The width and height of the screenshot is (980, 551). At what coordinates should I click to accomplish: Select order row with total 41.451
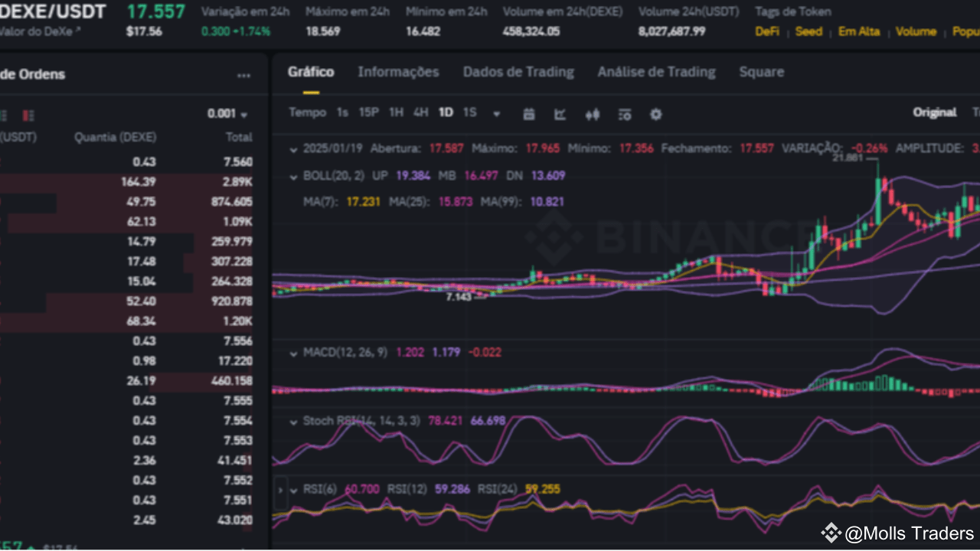click(126, 461)
